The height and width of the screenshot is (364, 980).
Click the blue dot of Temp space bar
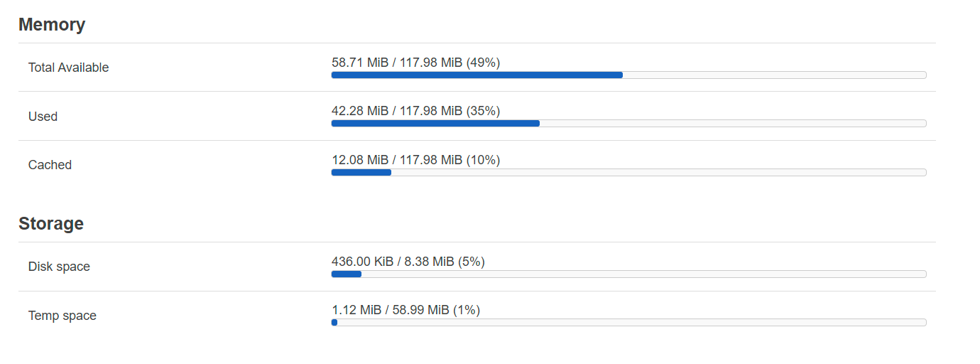pos(334,322)
